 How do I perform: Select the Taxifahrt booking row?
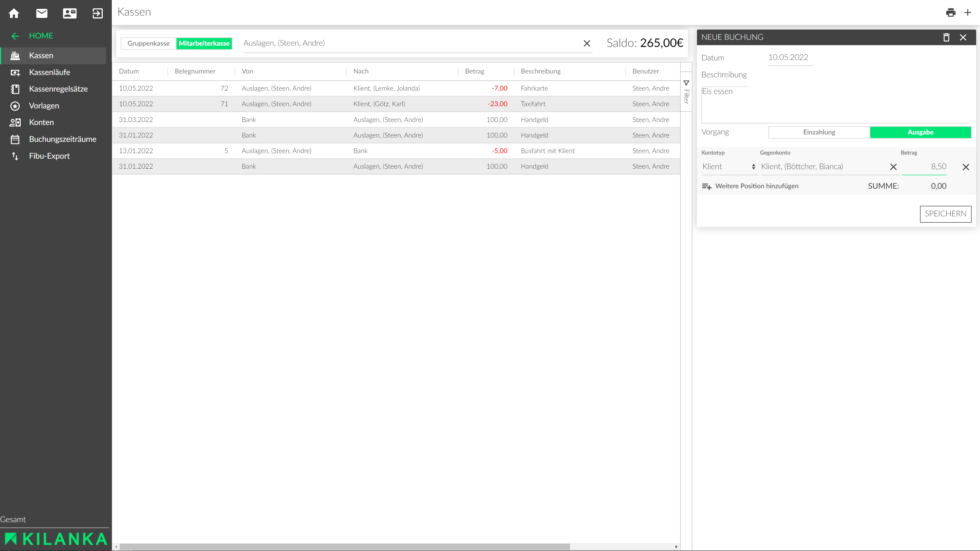point(396,104)
